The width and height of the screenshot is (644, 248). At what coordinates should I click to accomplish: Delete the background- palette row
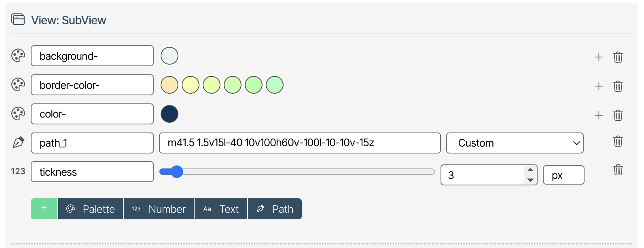[x=618, y=57]
